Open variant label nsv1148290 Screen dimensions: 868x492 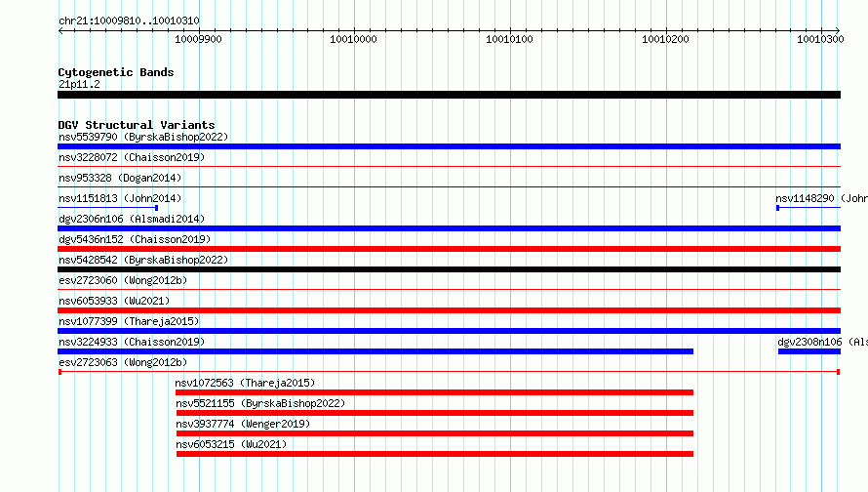[x=821, y=198]
